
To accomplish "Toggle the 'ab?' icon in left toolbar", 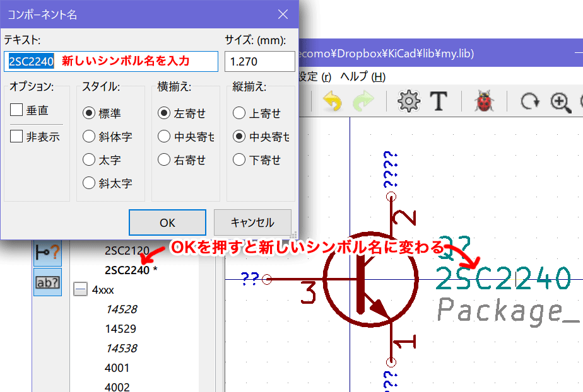I will pos(47,282).
